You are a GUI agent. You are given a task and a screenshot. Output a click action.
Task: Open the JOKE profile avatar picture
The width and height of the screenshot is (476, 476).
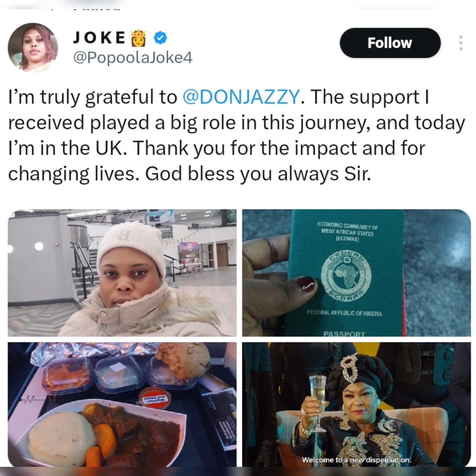[x=33, y=47]
